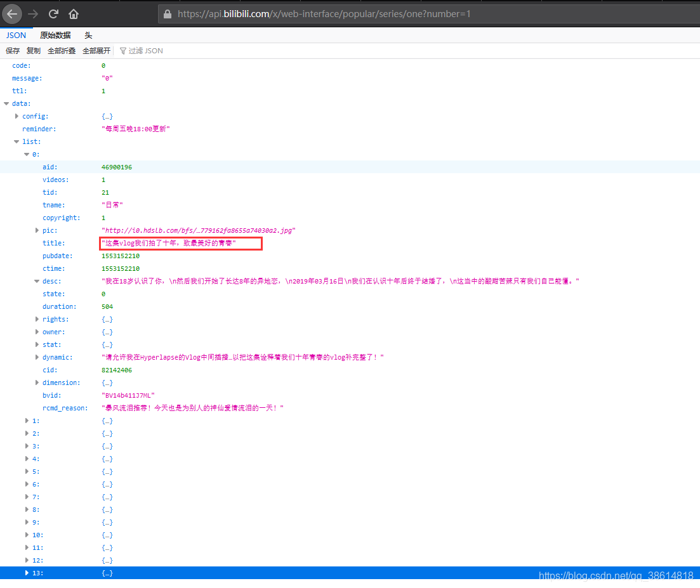Expand list item 3
This screenshot has width=700, height=588.
(x=27, y=446)
